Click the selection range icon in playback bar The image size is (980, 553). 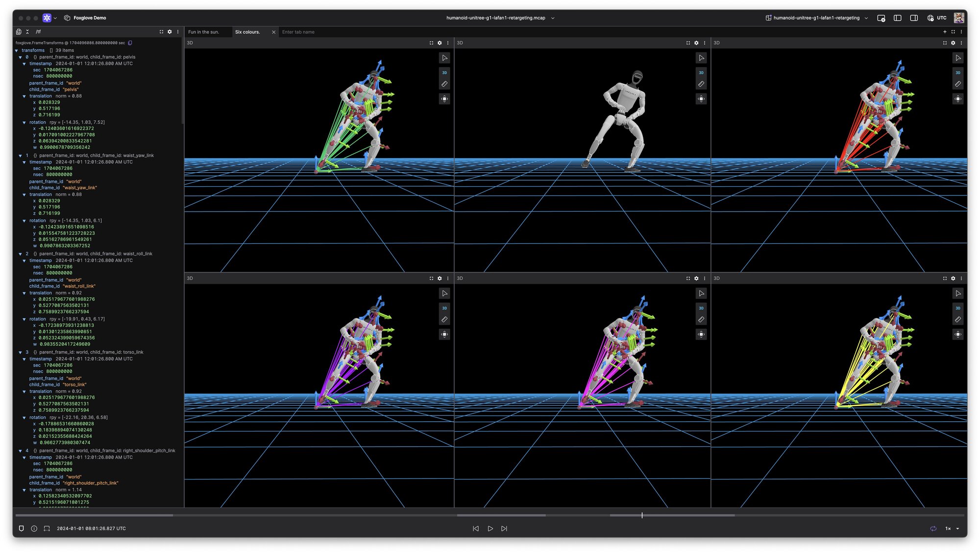(x=47, y=529)
